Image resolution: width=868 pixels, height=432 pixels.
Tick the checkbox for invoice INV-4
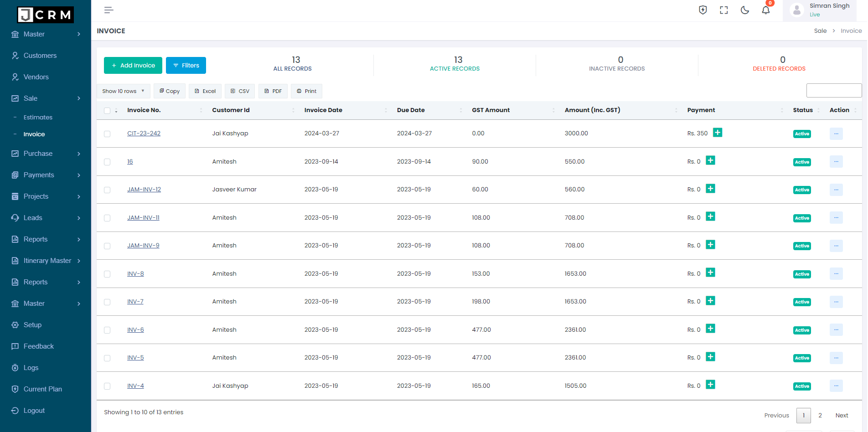(107, 386)
